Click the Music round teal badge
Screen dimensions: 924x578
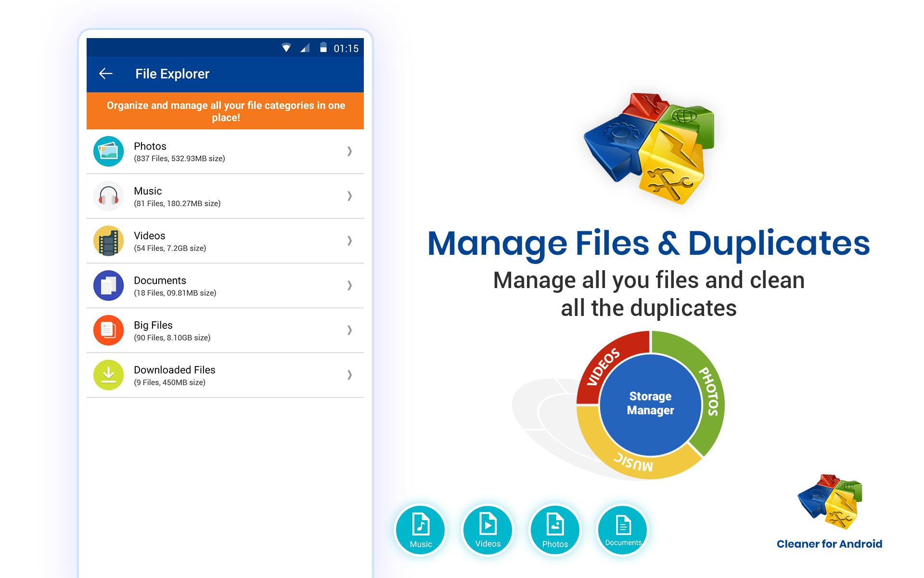[421, 530]
